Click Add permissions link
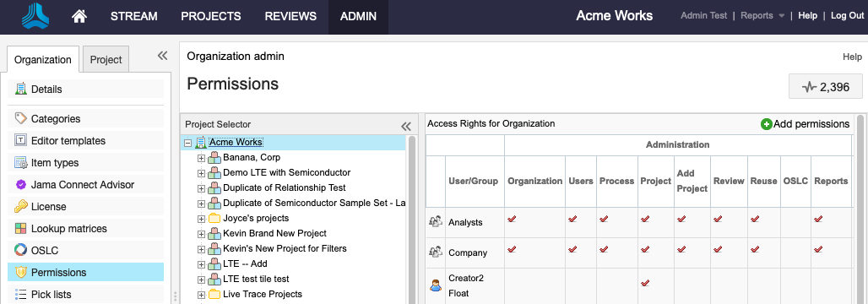The width and height of the screenshot is (868, 304). click(x=811, y=124)
